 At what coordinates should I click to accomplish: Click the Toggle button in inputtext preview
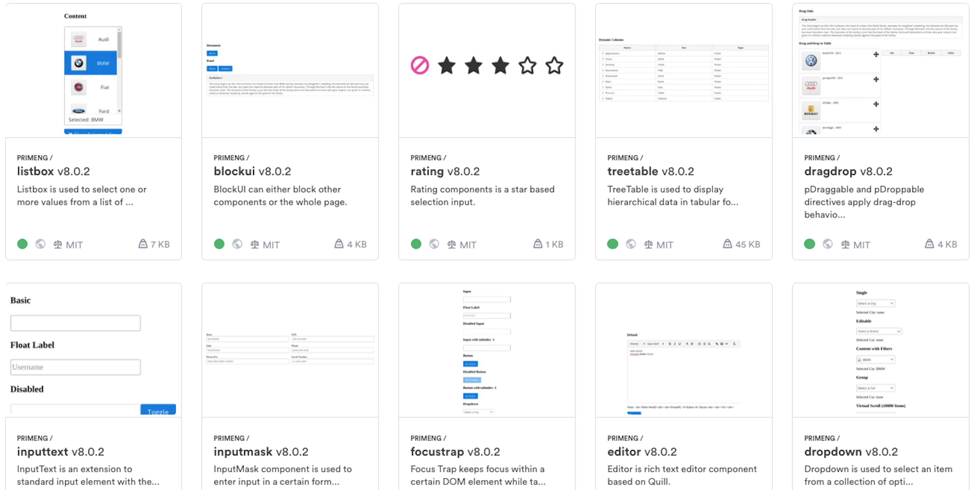click(158, 410)
